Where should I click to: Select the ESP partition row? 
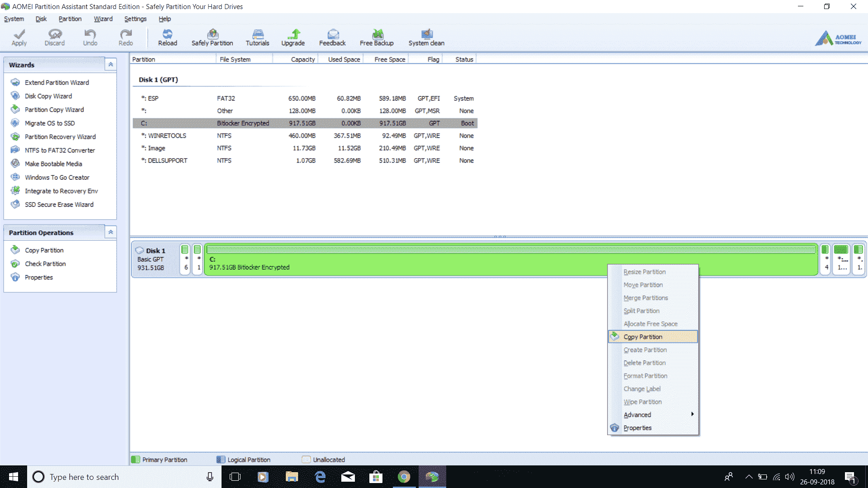tap(305, 98)
